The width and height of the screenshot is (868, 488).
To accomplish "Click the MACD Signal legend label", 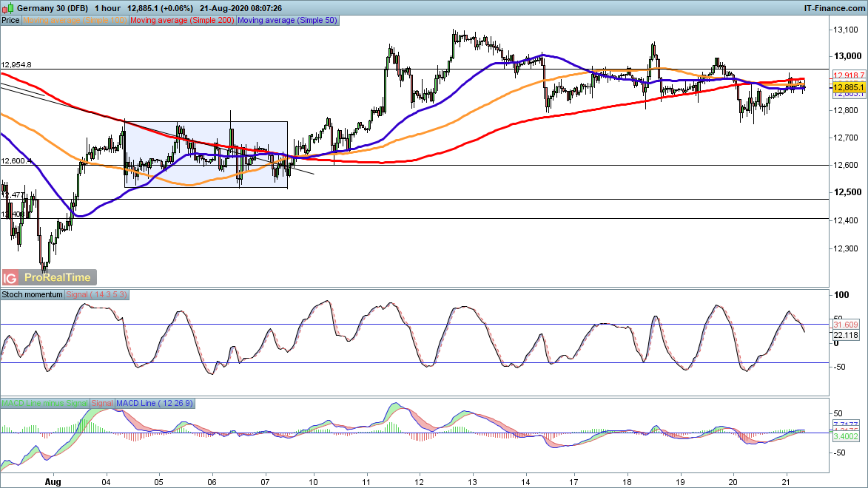I will pos(101,403).
